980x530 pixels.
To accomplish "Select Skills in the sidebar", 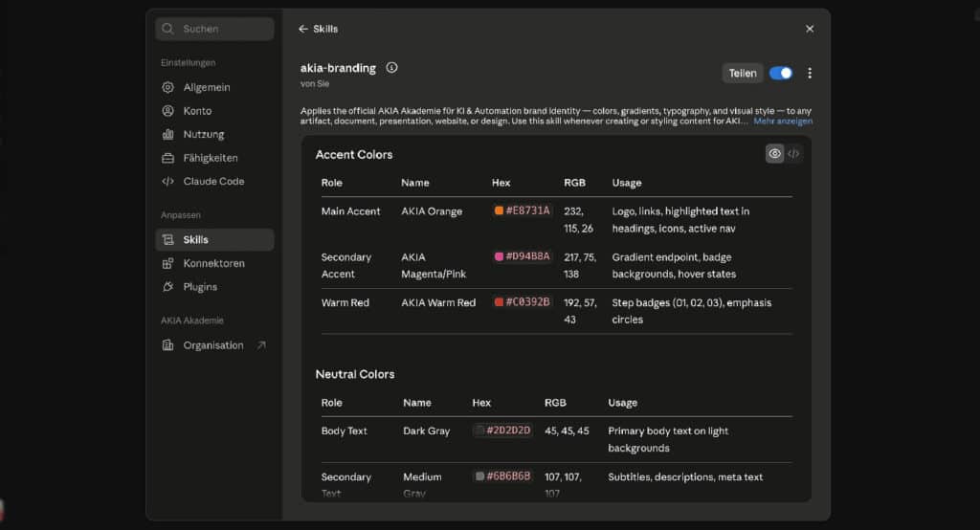I will coord(214,240).
